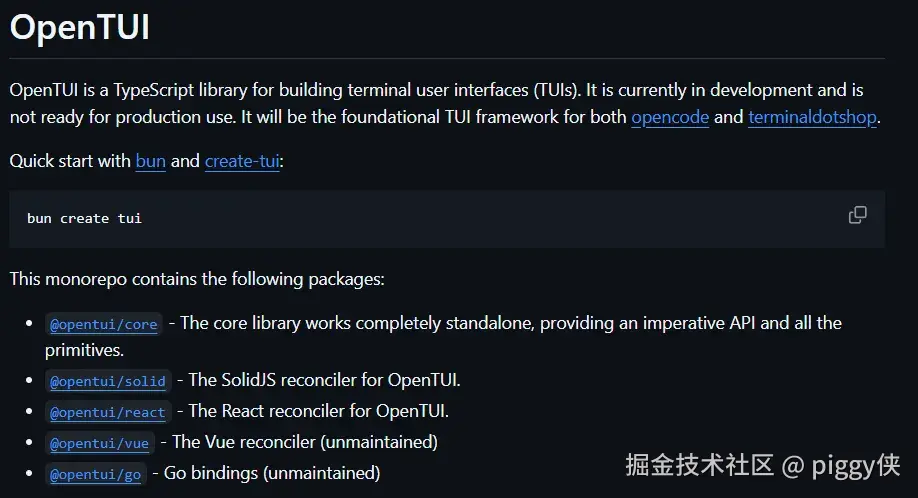
Task: Click the "Quick start with" text
Action: click(70, 161)
